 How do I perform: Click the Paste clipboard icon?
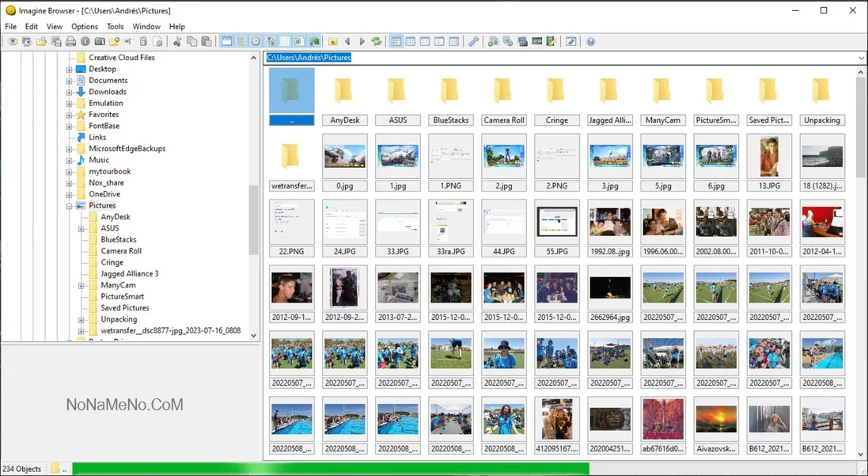coord(207,42)
